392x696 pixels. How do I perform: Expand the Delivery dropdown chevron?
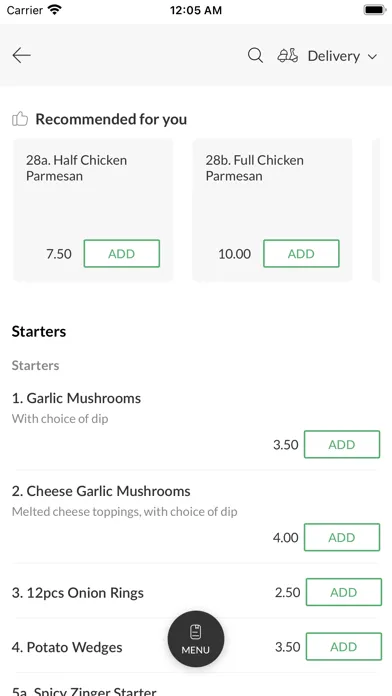pyautogui.click(x=372, y=56)
